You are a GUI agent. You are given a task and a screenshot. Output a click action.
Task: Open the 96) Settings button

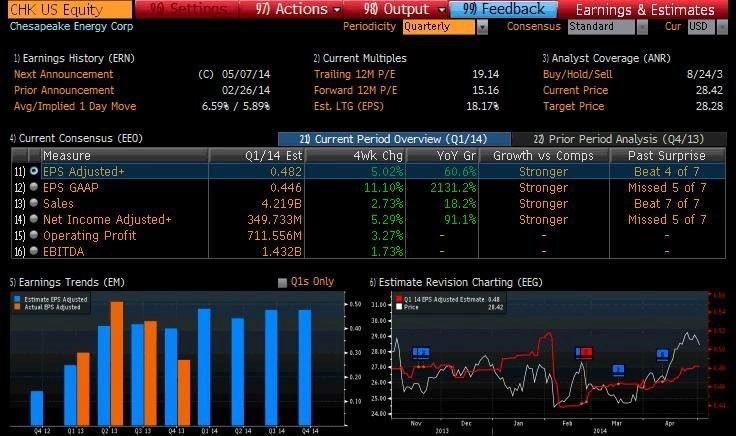pyautogui.click(x=187, y=9)
